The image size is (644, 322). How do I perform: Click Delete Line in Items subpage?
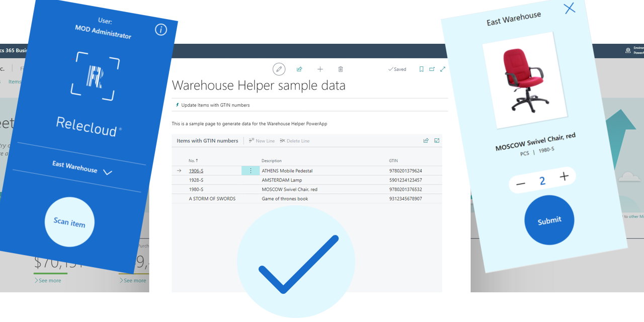295,141
